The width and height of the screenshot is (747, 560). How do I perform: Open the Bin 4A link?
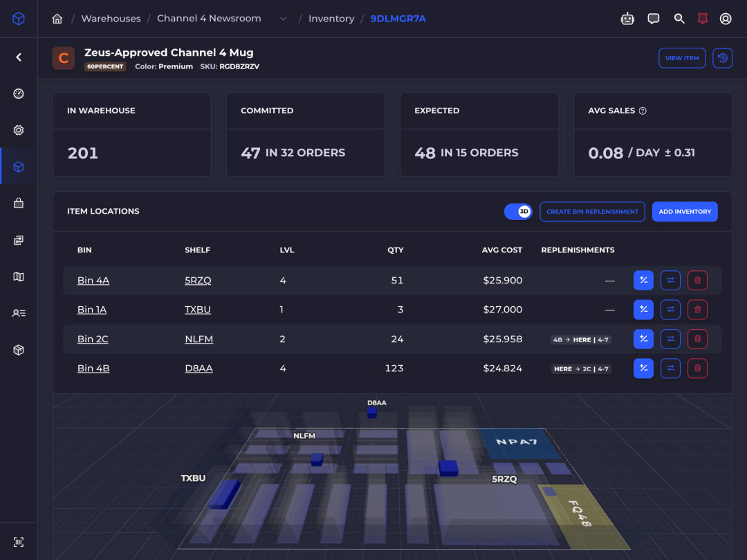(93, 281)
